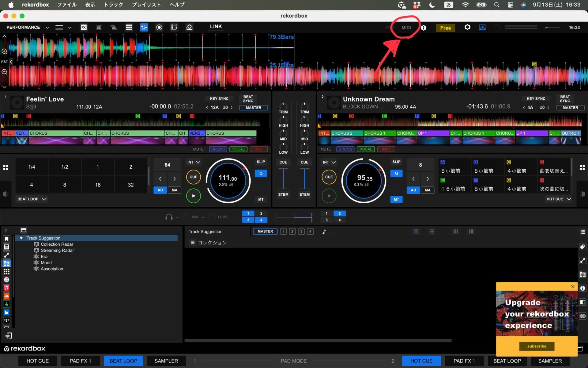The image size is (588, 368).
Task: Open PERFORMANCE mode dropdown
Action: pyautogui.click(x=27, y=27)
